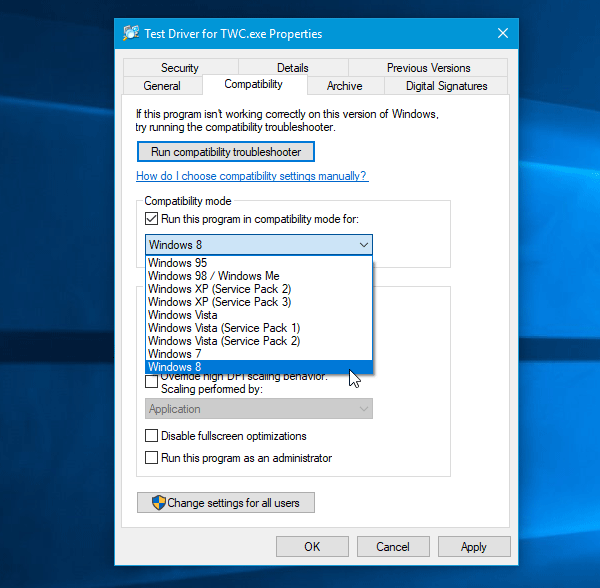Open the Archive tab
This screenshot has width=600, height=588.
[344, 86]
